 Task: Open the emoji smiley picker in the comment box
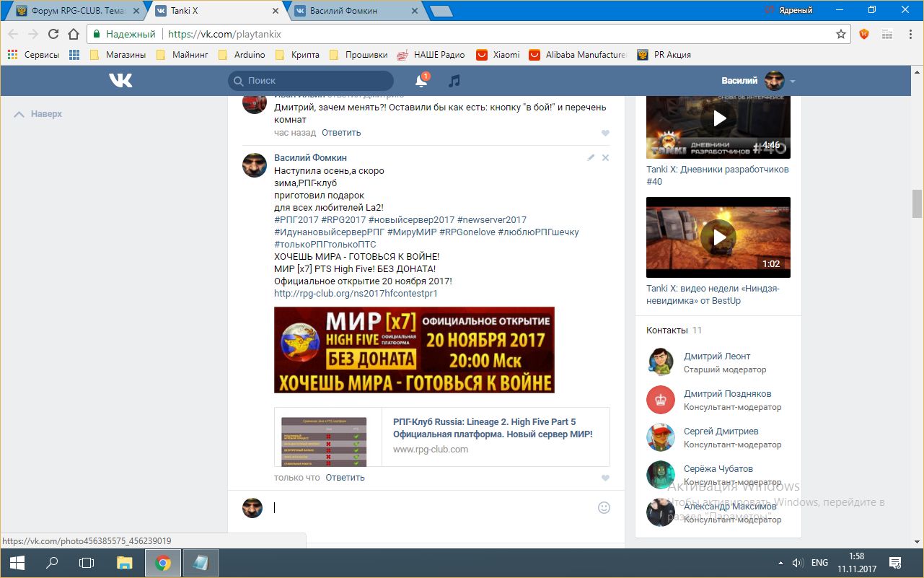(604, 507)
